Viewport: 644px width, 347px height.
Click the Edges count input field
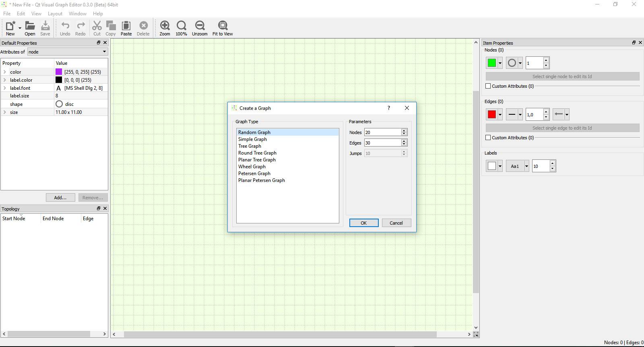point(383,143)
